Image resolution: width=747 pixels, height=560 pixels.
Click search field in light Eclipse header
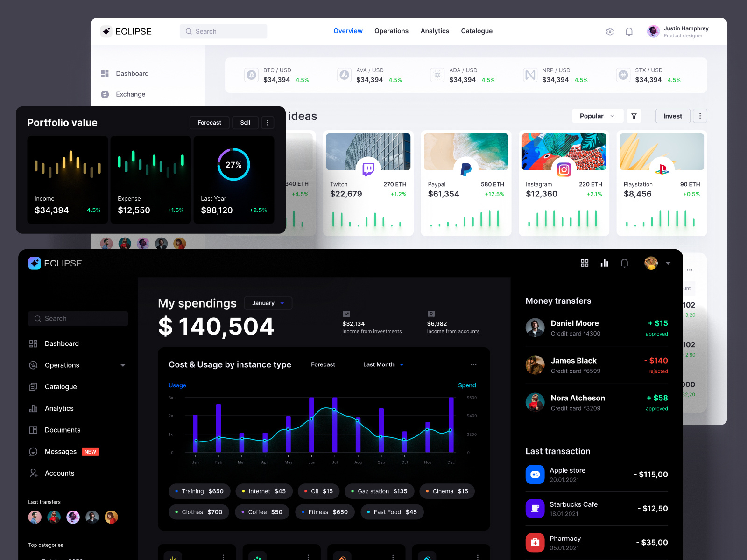pyautogui.click(x=223, y=31)
